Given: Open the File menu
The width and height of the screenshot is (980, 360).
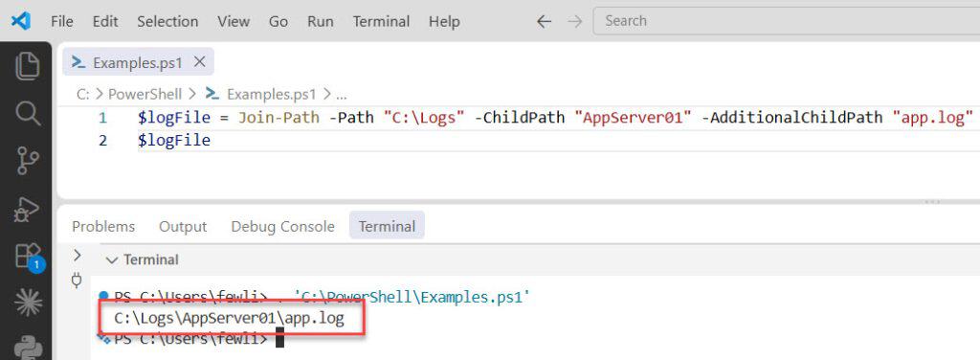Looking at the screenshot, I should pyautogui.click(x=62, y=21).
